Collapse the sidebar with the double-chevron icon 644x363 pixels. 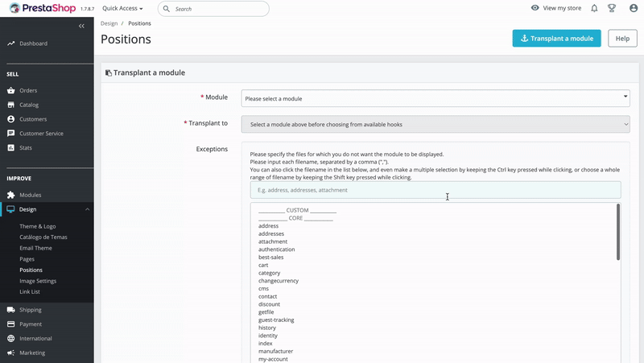click(81, 26)
